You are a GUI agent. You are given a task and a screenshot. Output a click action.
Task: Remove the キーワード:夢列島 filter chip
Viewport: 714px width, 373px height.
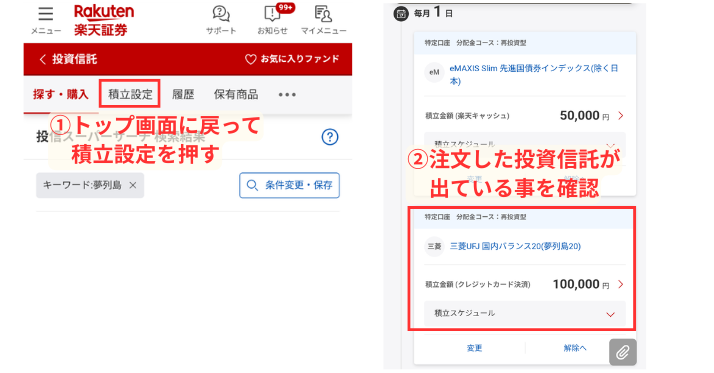(133, 185)
